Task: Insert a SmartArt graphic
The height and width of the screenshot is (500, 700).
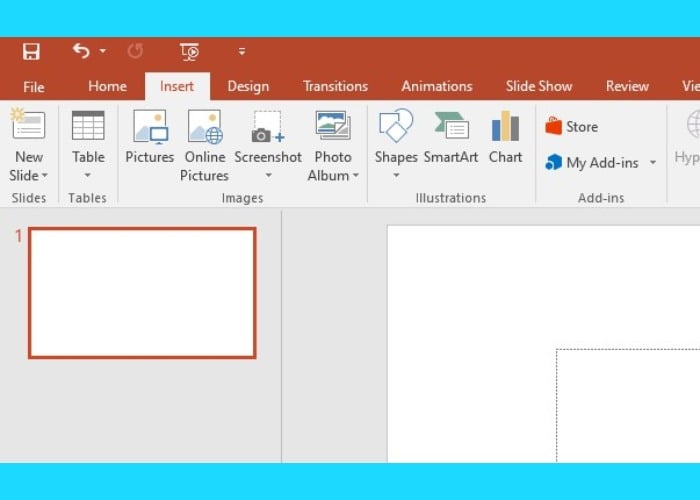Action: tap(451, 138)
